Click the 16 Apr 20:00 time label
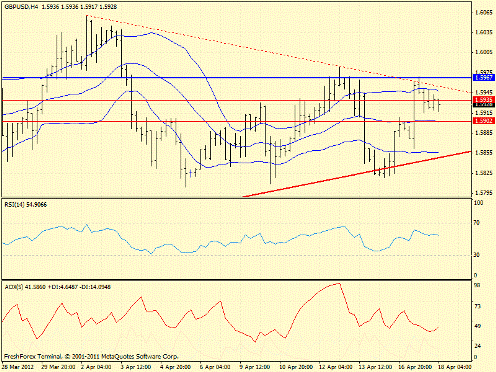This screenshot has height=372, width=496. [414, 367]
